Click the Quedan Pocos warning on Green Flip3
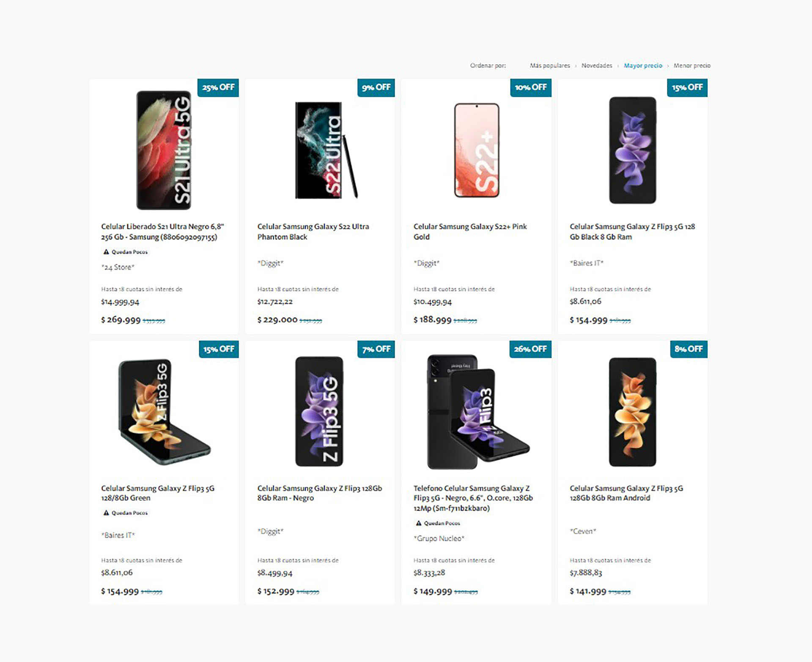This screenshot has height=662, width=812. (x=106, y=513)
